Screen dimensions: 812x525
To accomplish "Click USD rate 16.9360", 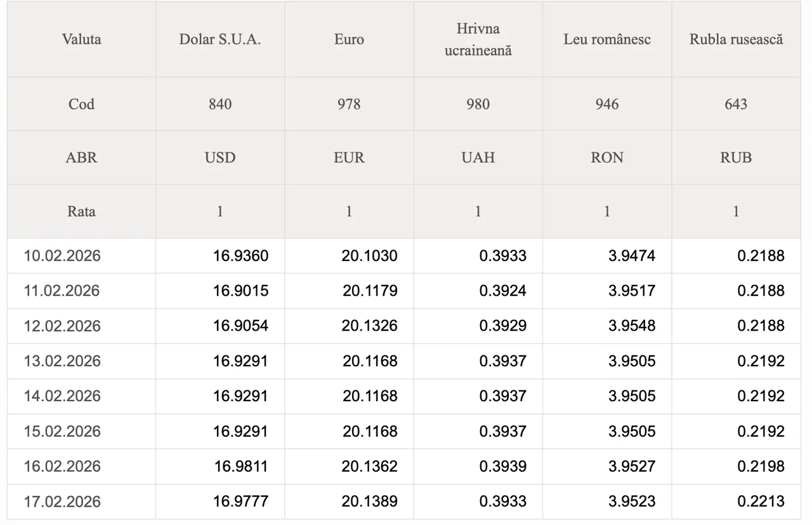I will click(x=240, y=256).
